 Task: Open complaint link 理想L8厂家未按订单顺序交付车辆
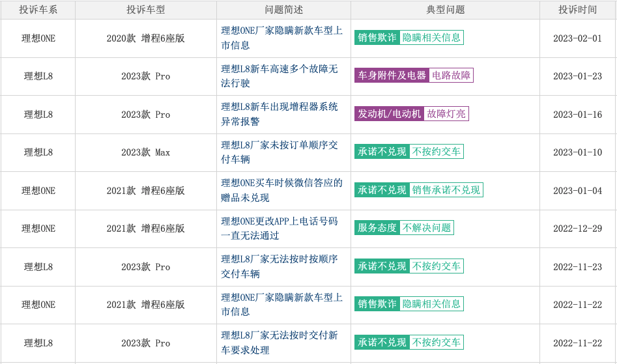[x=280, y=152]
